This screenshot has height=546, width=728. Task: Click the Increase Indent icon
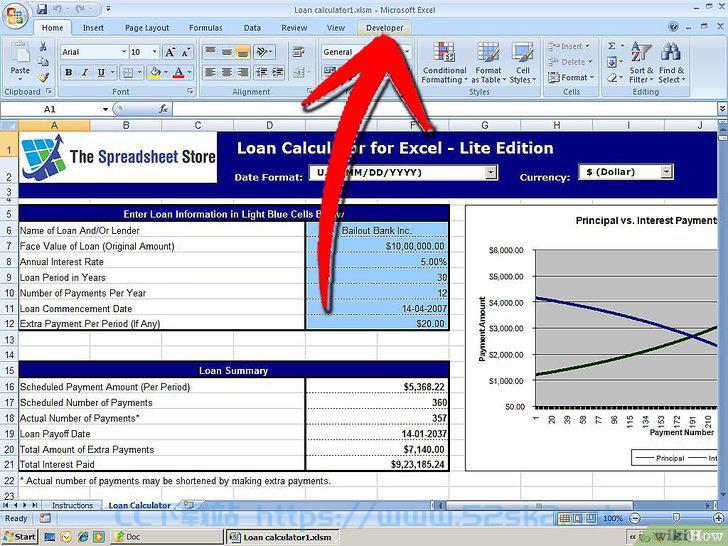pos(278,72)
